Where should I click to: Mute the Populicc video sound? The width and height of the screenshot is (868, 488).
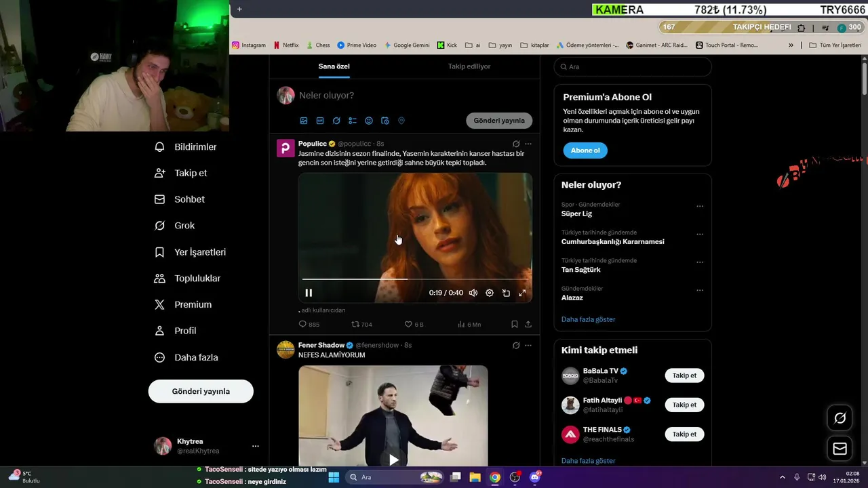473,293
